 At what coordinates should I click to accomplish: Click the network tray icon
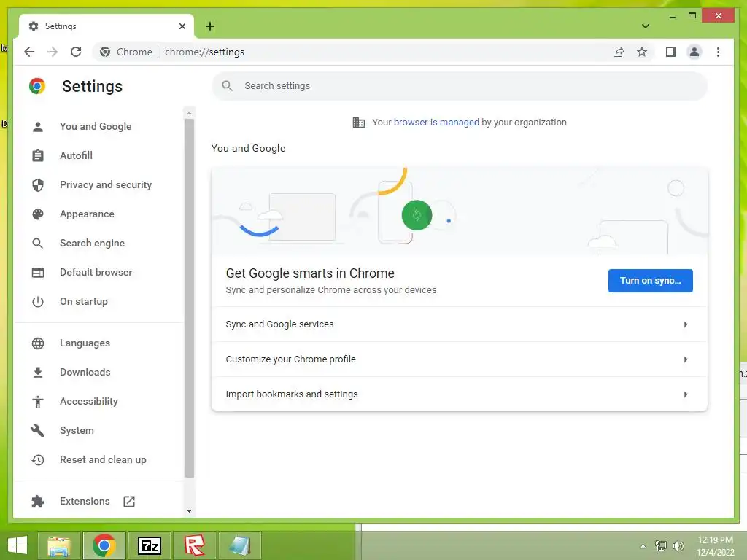tap(661, 546)
